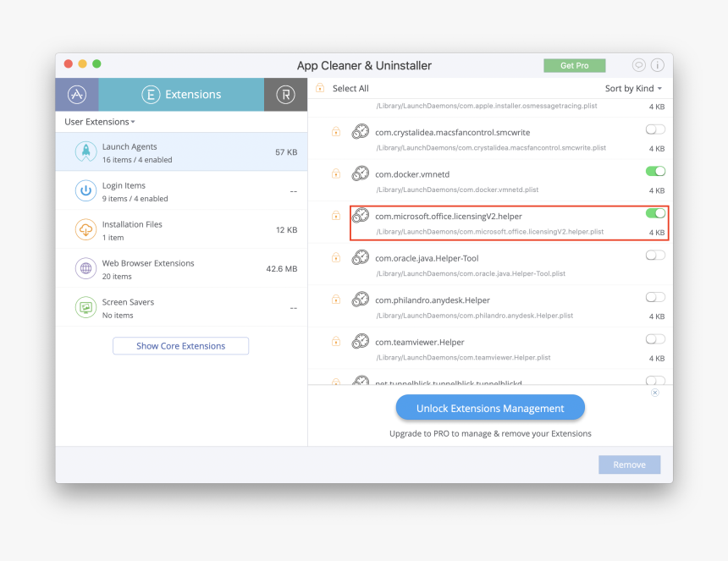Image resolution: width=728 pixels, height=561 pixels.
Task: Click Show Core Extensions button
Action: 180,346
